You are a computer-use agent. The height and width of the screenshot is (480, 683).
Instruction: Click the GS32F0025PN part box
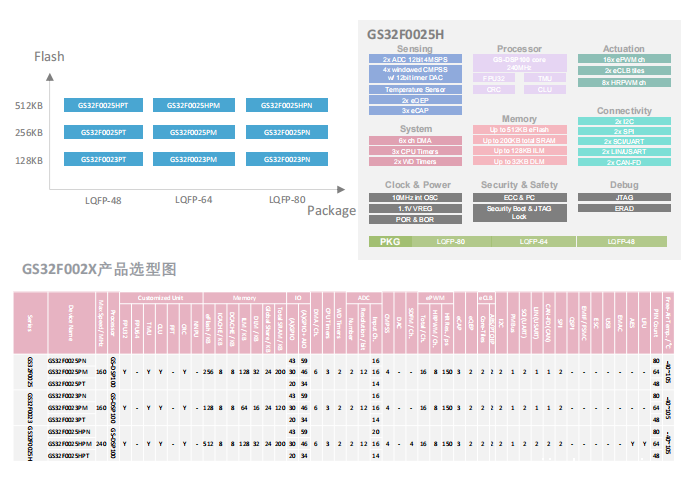[287, 132]
